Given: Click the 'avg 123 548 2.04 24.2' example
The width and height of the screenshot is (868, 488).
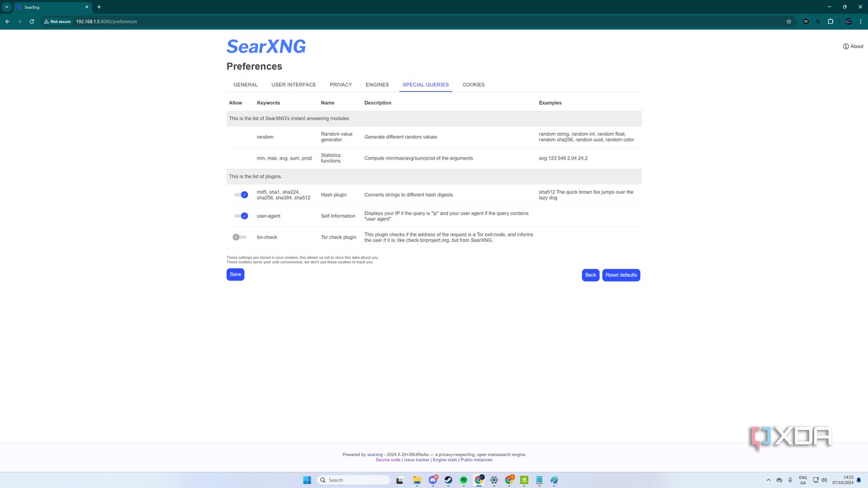Looking at the screenshot, I should (x=563, y=158).
